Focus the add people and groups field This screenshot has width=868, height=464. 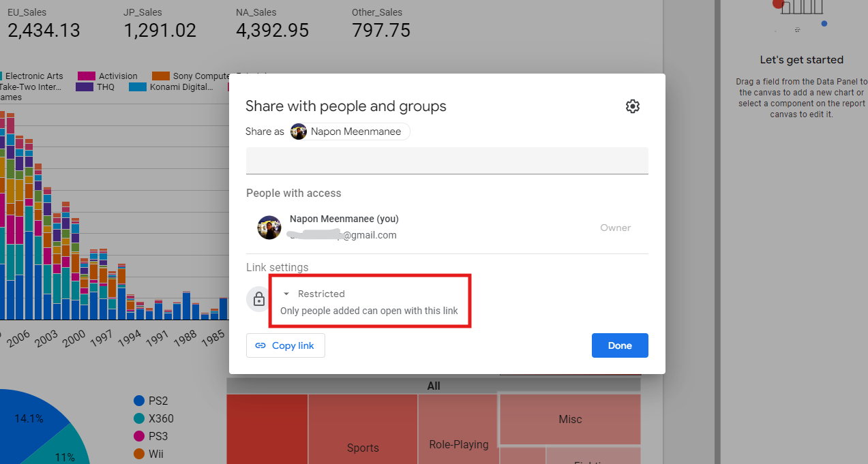(447, 160)
